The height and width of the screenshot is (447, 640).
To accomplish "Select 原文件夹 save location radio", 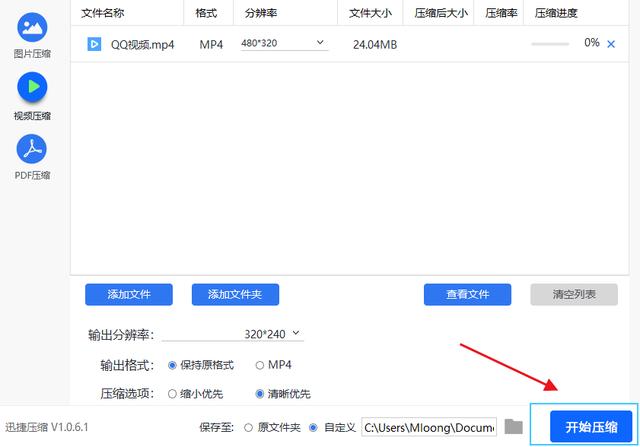I will [x=248, y=428].
